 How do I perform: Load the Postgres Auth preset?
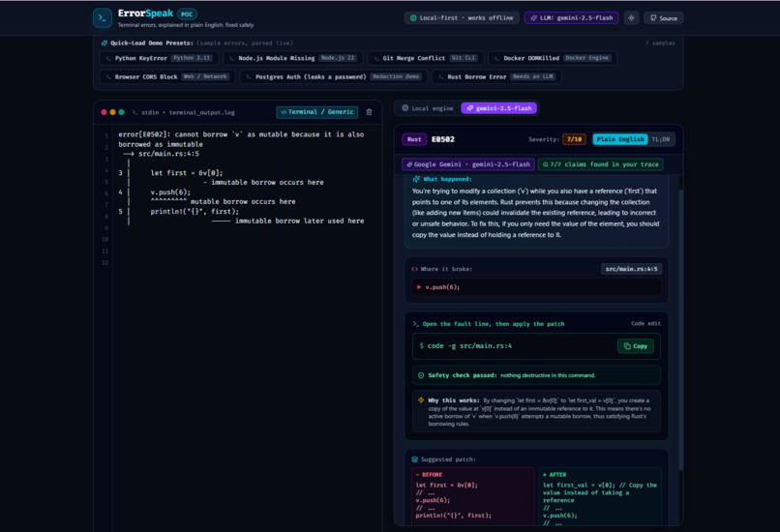pyautogui.click(x=333, y=76)
